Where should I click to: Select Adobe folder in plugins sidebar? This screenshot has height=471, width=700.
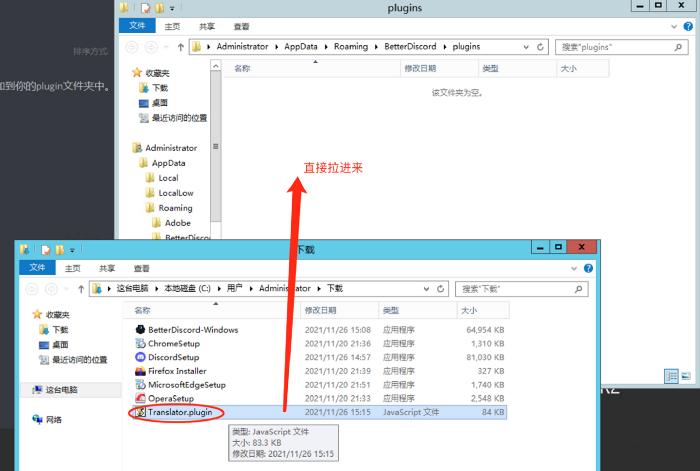click(171, 223)
